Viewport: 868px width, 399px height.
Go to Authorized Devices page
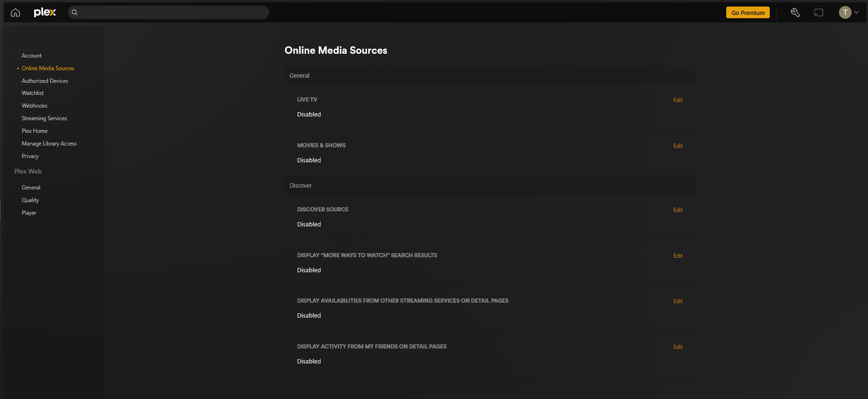click(44, 81)
